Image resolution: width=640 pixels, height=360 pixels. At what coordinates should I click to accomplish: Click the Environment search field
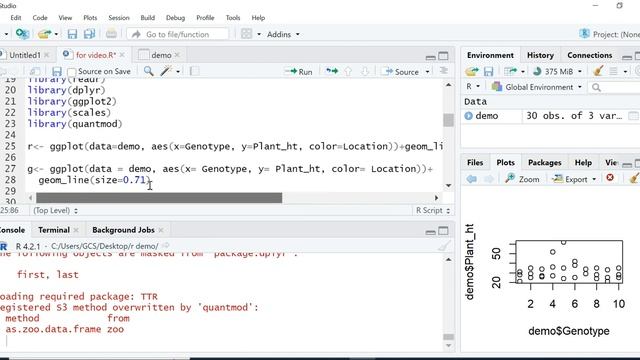tap(615, 87)
